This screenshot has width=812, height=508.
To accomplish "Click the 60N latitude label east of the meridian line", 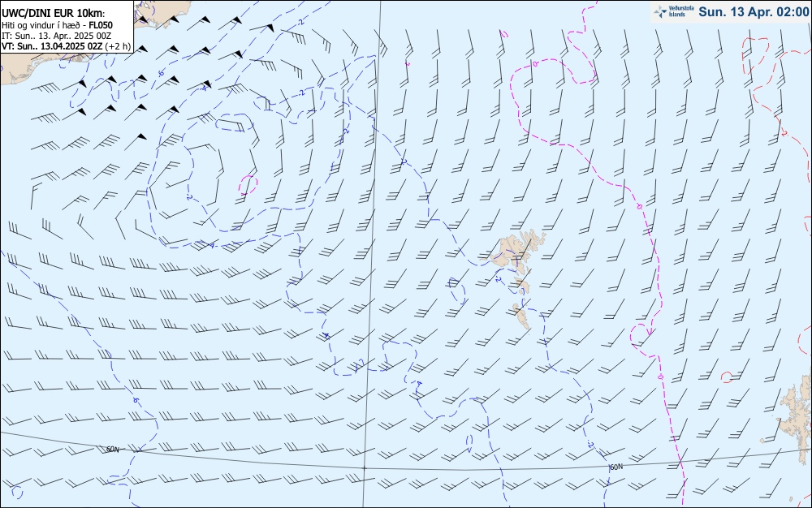I will 616,467.
